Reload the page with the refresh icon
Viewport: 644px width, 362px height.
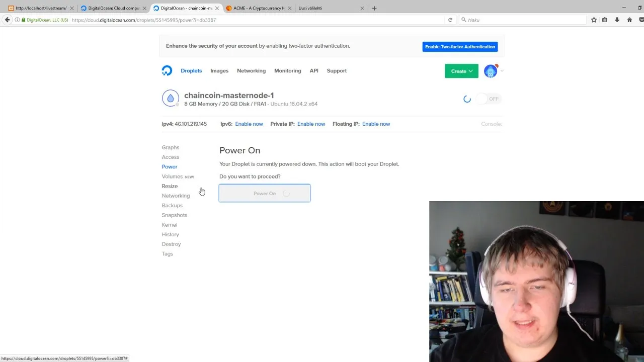[x=450, y=20]
